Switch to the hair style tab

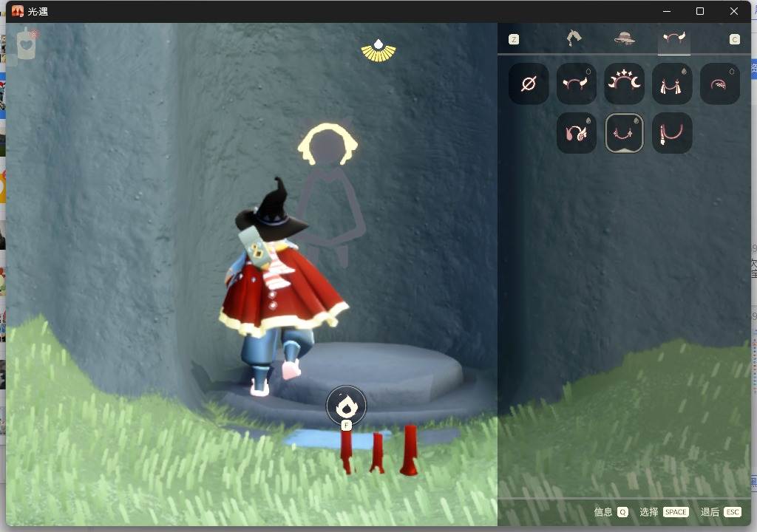click(574, 38)
